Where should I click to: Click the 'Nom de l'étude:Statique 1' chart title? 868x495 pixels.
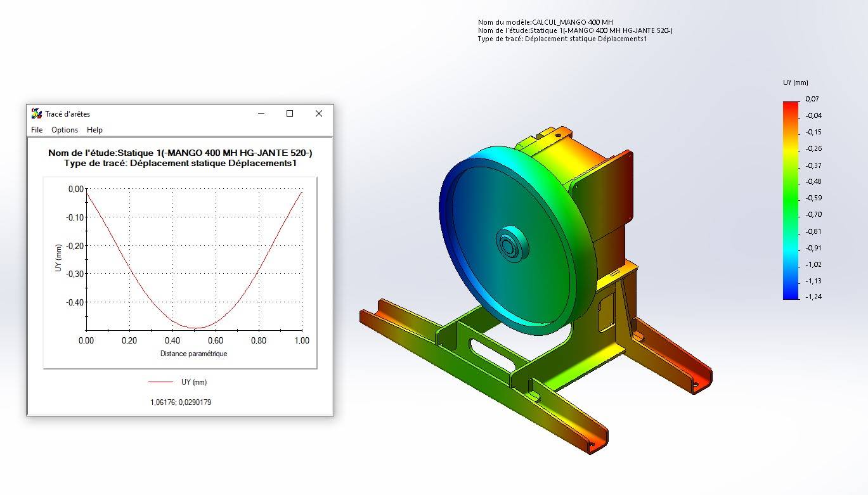point(180,153)
